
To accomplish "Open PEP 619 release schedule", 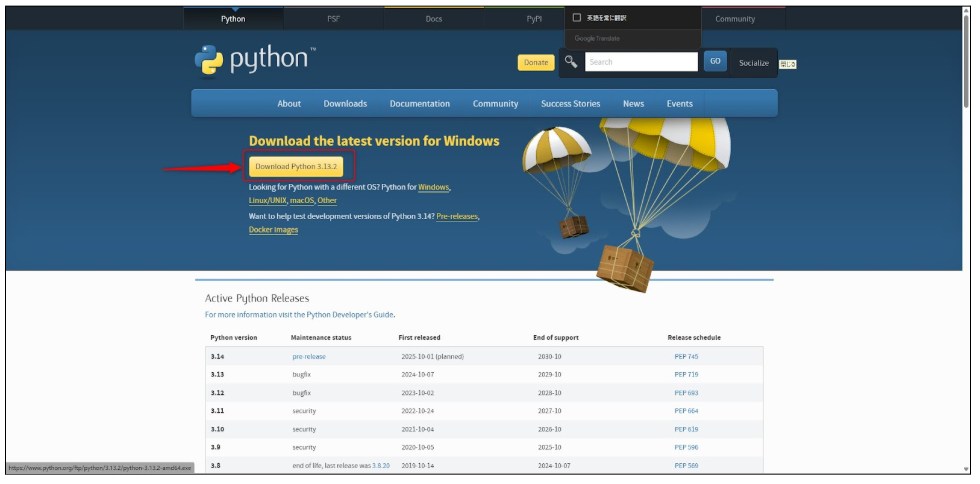I will pyautogui.click(x=686, y=429).
